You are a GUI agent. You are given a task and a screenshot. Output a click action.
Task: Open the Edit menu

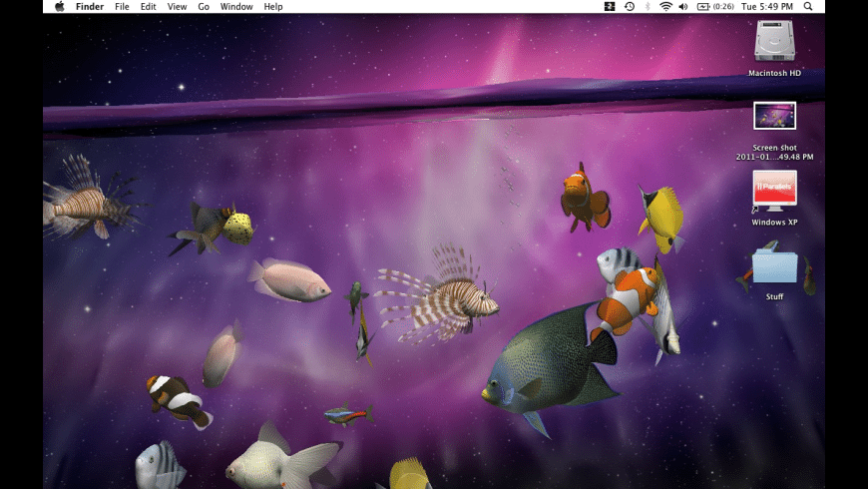click(148, 7)
